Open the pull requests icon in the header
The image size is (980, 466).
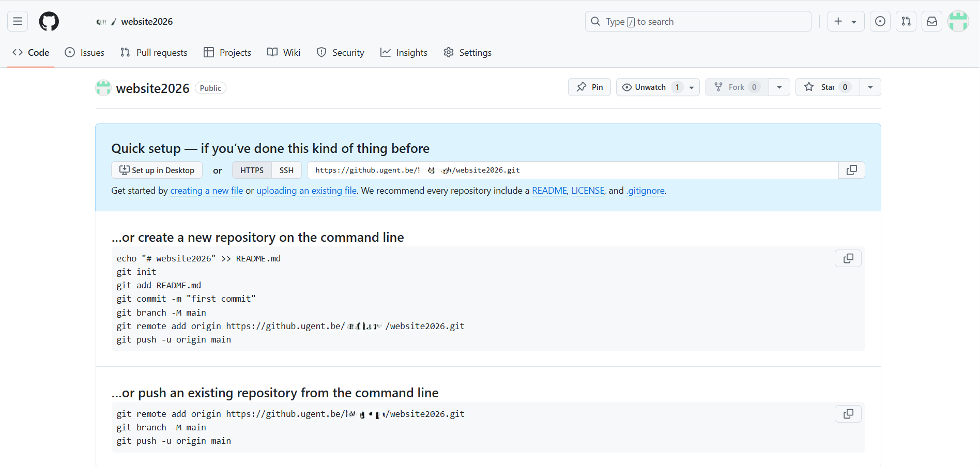coord(906,21)
